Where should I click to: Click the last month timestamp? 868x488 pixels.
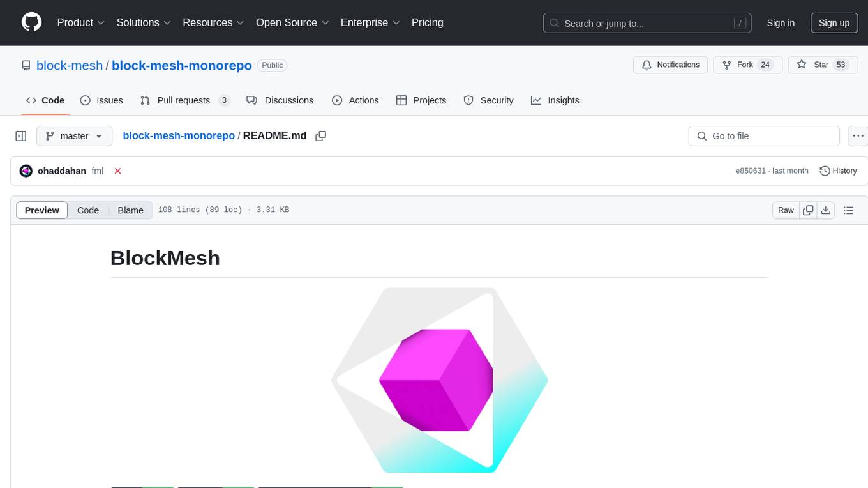pyautogui.click(x=790, y=171)
